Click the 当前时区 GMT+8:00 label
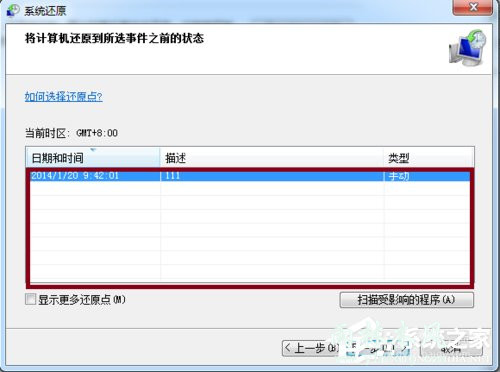 pyautogui.click(x=71, y=133)
